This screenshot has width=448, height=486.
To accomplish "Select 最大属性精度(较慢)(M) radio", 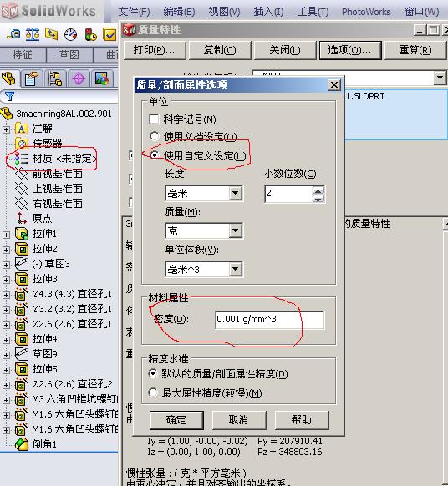I will [153, 392].
